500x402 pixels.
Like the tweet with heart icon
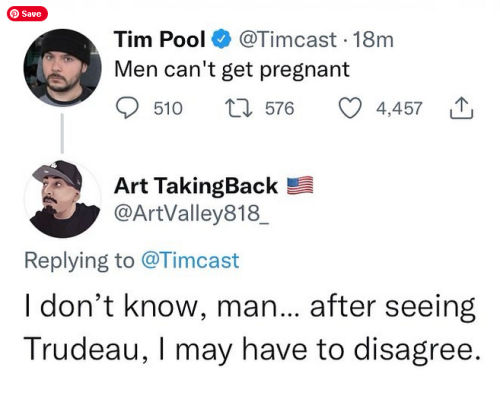pyautogui.click(x=350, y=108)
